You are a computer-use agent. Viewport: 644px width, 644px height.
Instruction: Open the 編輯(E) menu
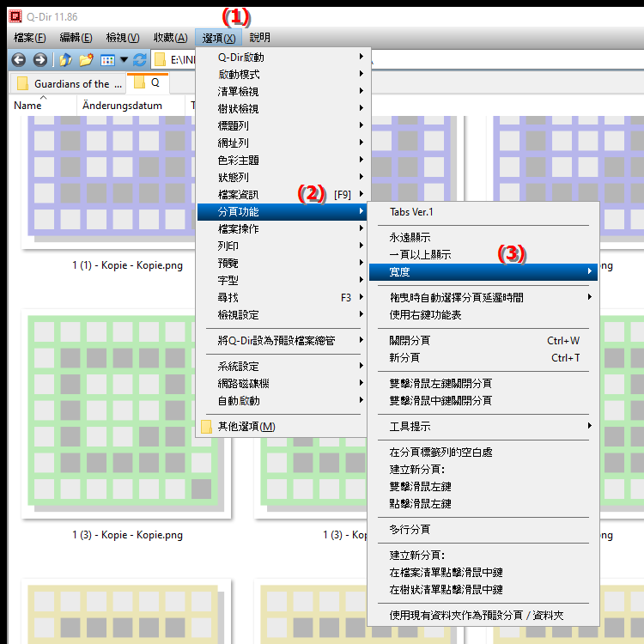pos(76,38)
